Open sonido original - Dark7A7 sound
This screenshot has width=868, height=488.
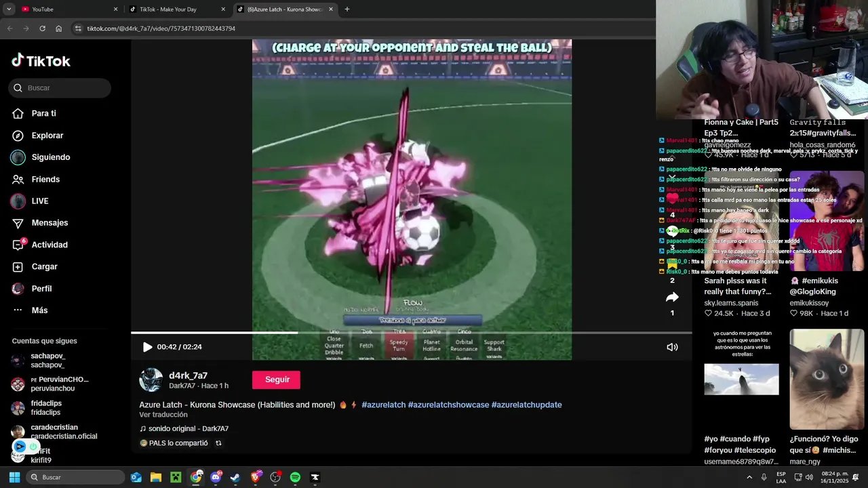[184, 429]
